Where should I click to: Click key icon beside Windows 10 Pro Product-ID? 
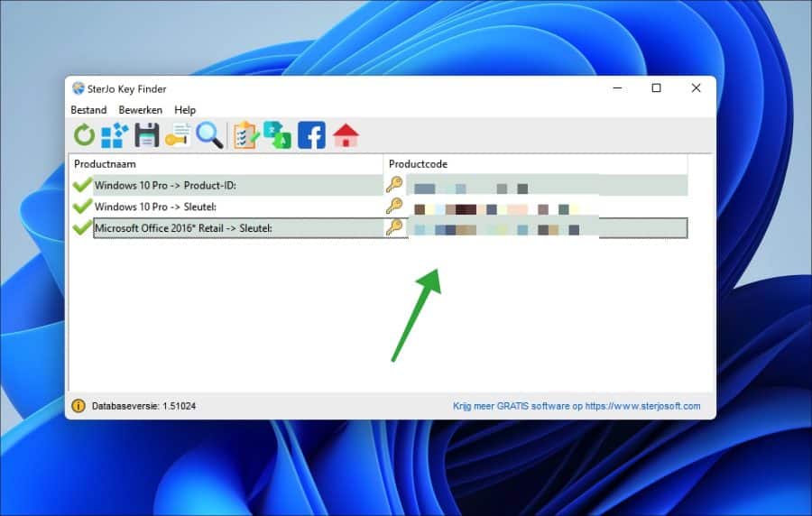(394, 185)
